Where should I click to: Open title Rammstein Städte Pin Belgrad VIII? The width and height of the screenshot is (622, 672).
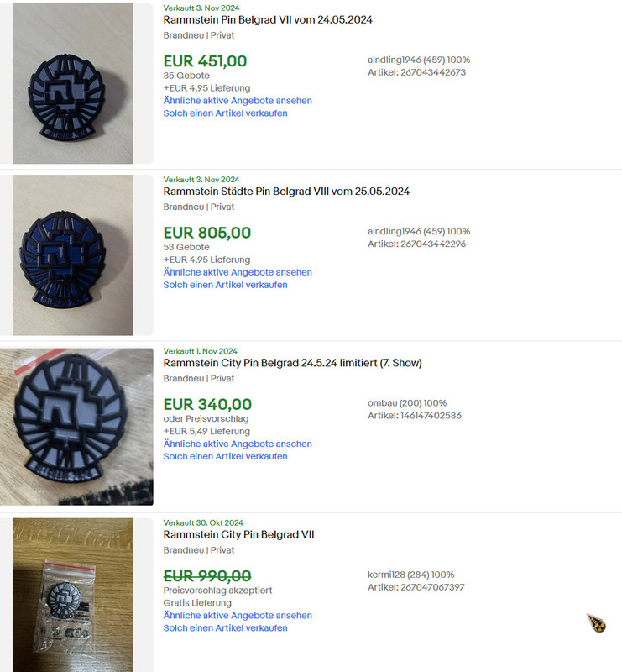click(x=286, y=192)
